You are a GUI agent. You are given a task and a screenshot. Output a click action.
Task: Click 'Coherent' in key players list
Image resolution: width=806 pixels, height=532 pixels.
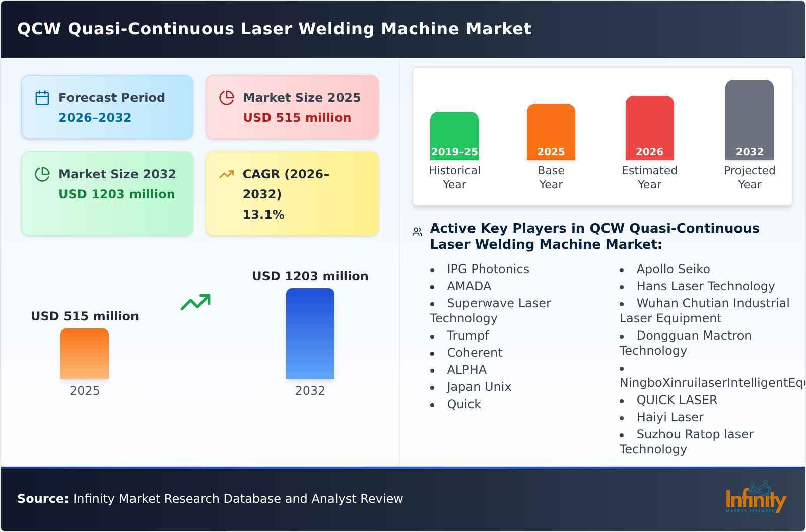[x=475, y=353]
